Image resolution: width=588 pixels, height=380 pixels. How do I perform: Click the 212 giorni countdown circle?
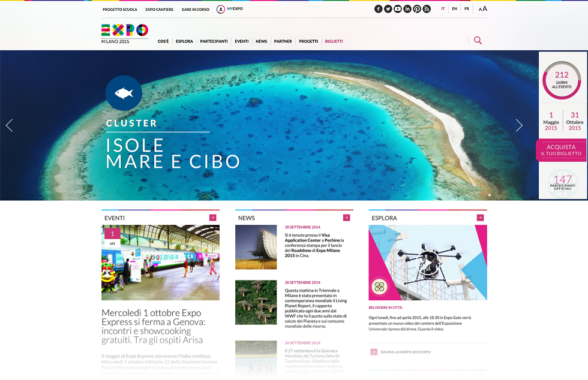[x=562, y=80]
